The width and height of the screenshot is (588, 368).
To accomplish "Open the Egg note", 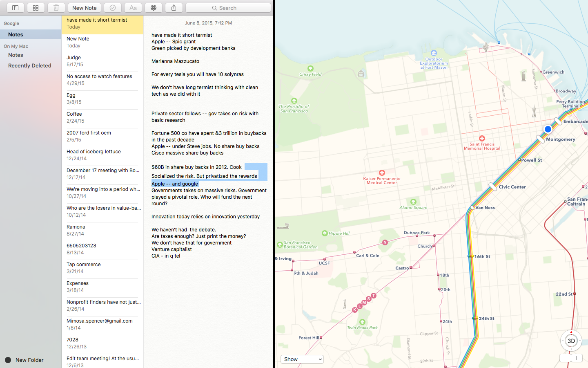I will 102,100.
